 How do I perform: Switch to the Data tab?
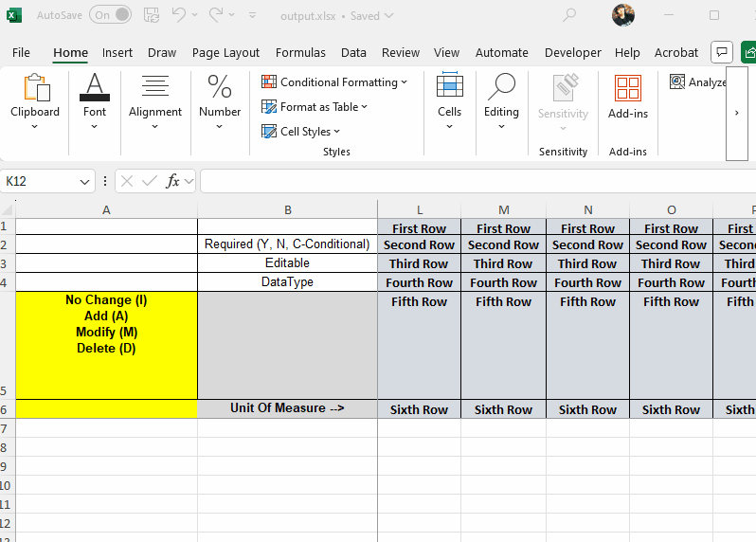tap(353, 52)
